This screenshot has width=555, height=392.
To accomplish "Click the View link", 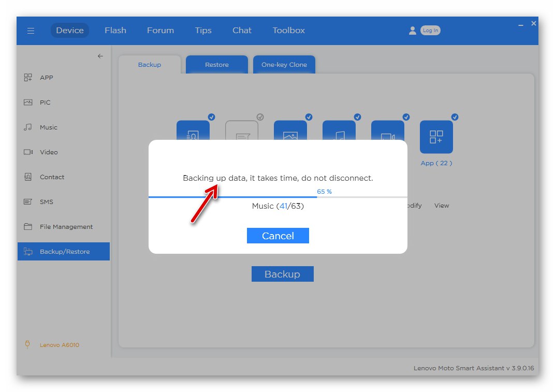I will tap(442, 206).
